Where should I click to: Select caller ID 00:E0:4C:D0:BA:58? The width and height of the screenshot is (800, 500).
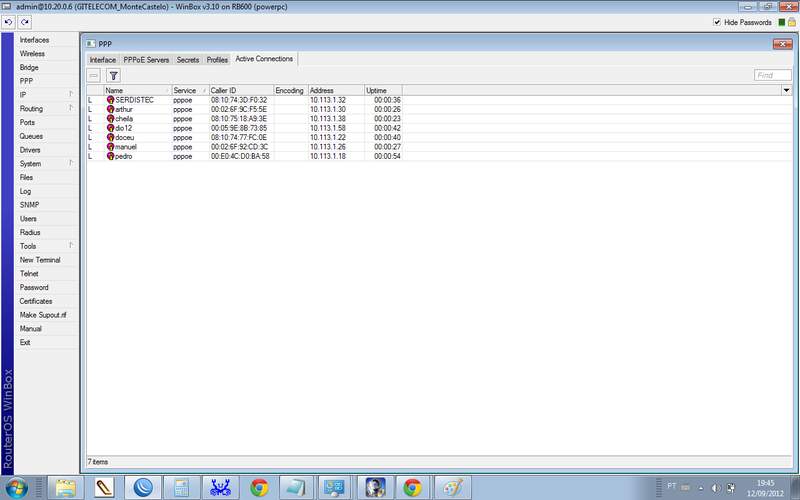pyautogui.click(x=240, y=156)
